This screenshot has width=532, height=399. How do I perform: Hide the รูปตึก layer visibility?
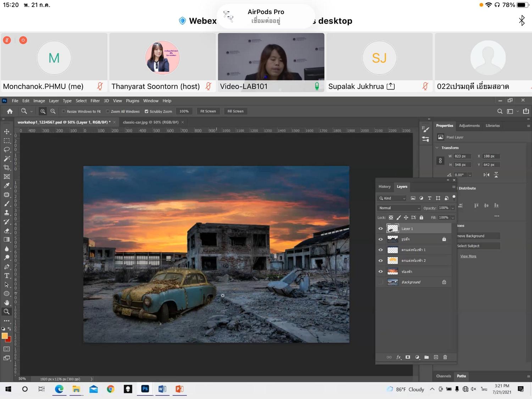pos(381,239)
